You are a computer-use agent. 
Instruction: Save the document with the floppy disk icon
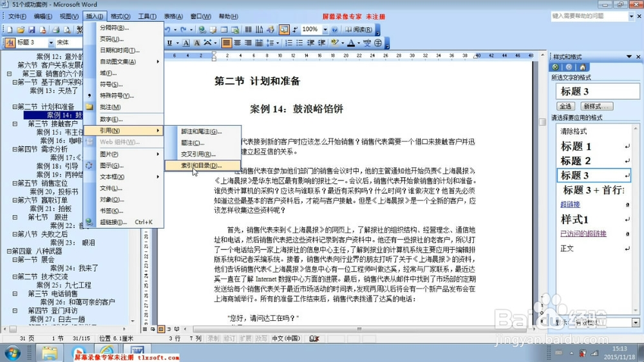pyautogui.click(x=32, y=30)
